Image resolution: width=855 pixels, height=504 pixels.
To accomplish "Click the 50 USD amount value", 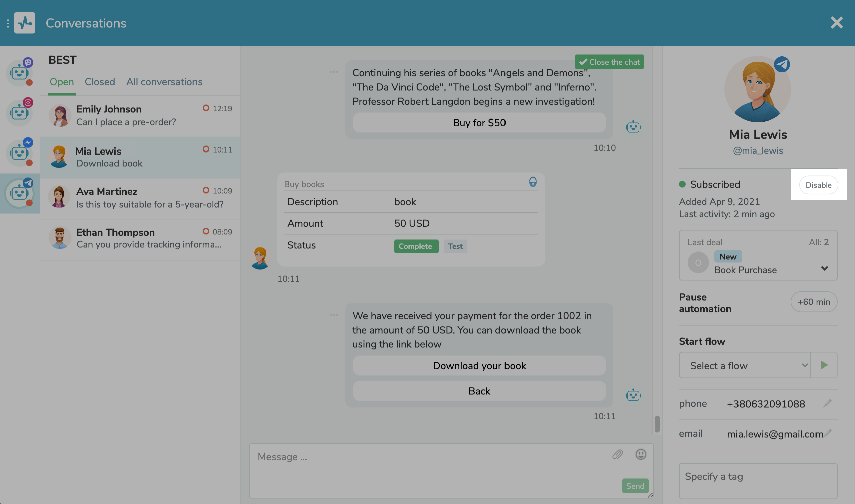I will tap(412, 223).
